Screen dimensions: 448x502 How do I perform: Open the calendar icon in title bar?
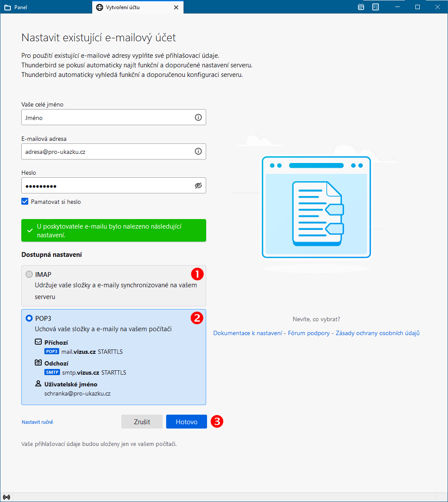pos(361,7)
